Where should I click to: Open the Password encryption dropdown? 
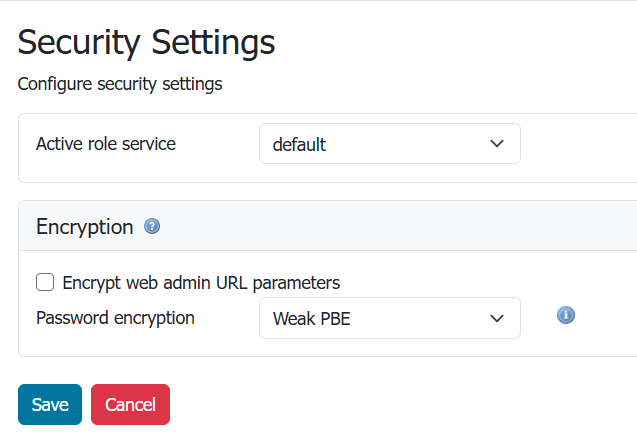pos(389,319)
